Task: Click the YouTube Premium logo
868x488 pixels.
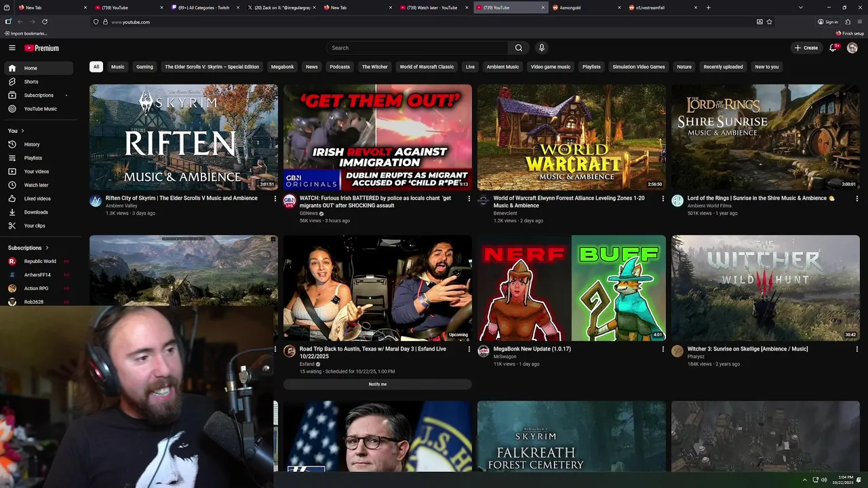Action: click(x=41, y=48)
